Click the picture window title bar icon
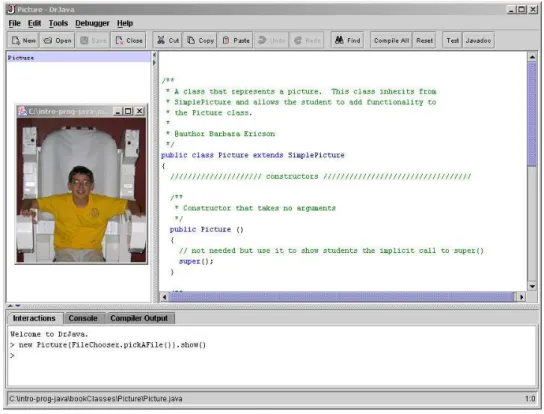Screen dimensions: 544x414 tap(23, 111)
